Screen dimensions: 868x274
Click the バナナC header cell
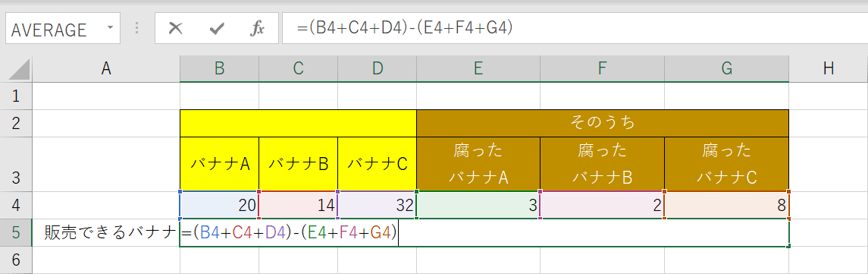click(377, 164)
